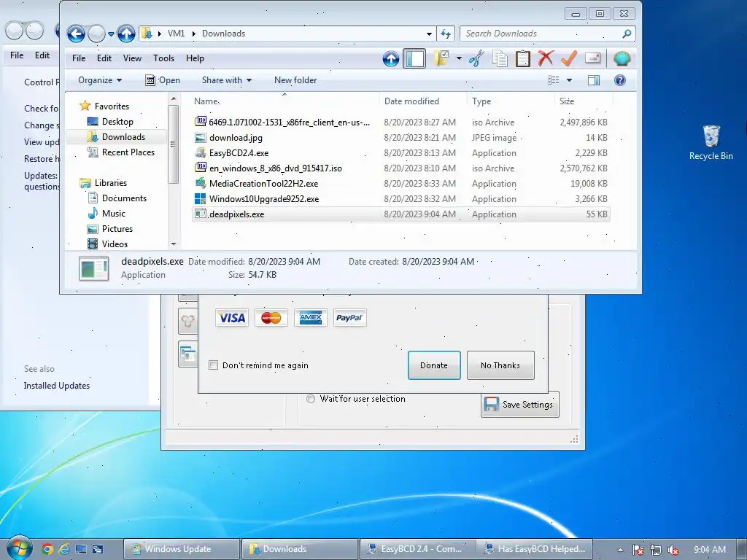
Task: Click the Donate button
Action: tap(434, 365)
